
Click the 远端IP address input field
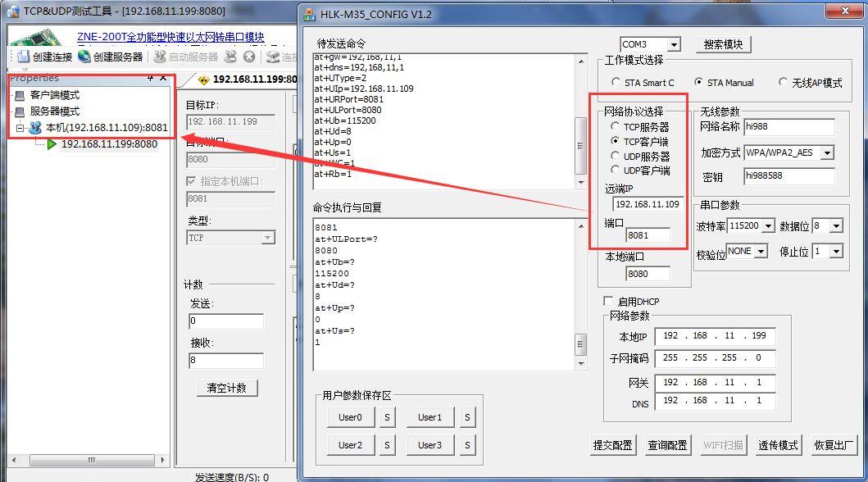coord(648,204)
